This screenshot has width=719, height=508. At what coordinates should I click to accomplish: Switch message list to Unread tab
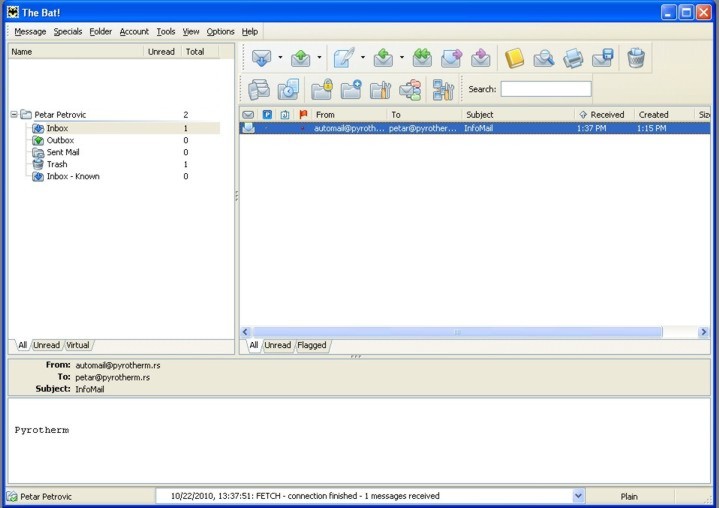pyautogui.click(x=277, y=345)
